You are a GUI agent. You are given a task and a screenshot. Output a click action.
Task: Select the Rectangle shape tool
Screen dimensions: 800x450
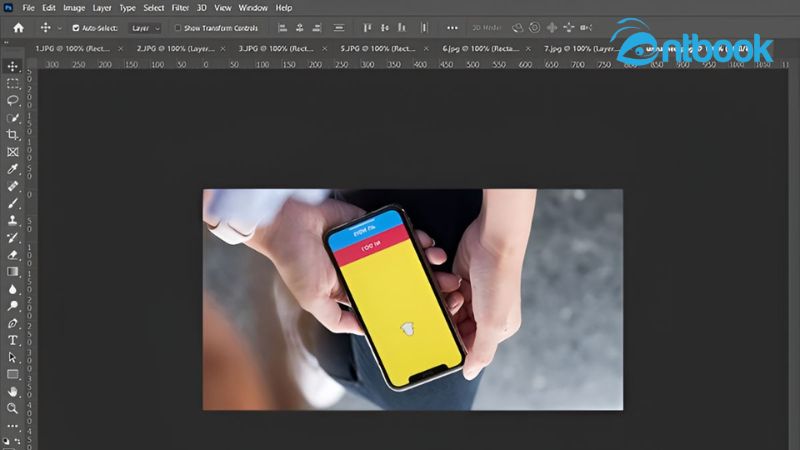[13, 374]
